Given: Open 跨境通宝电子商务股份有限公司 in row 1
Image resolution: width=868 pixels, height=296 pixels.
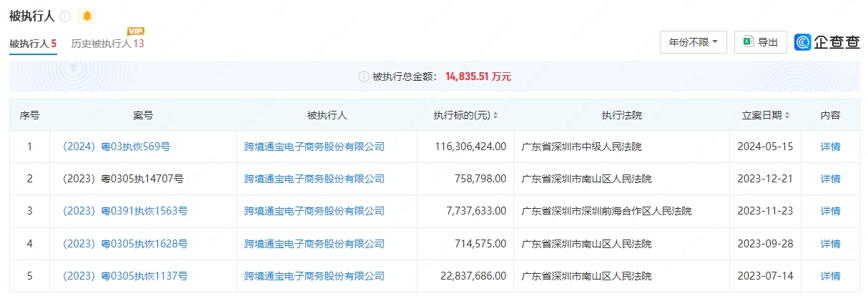Looking at the screenshot, I should [x=315, y=147].
